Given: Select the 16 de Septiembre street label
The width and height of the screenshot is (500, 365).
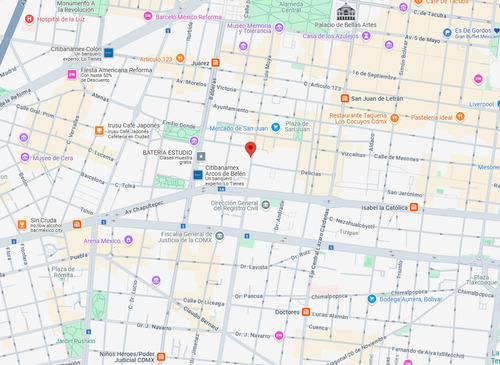Looking at the screenshot, I should coord(374,75).
